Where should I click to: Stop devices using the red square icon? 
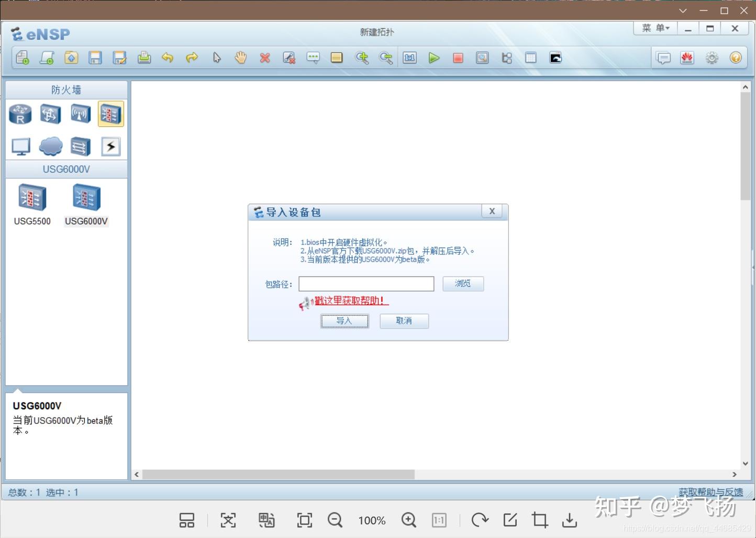[458, 58]
